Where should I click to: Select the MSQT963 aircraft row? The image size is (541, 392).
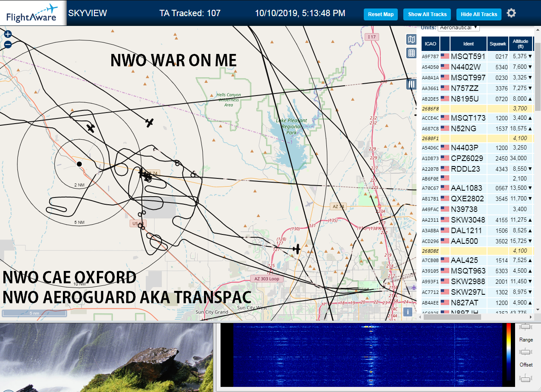click(x=477, y=271)
